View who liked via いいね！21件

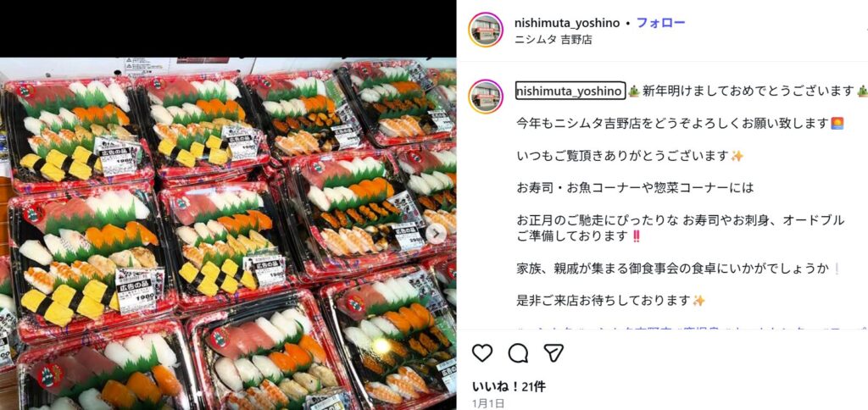point(501,386)
